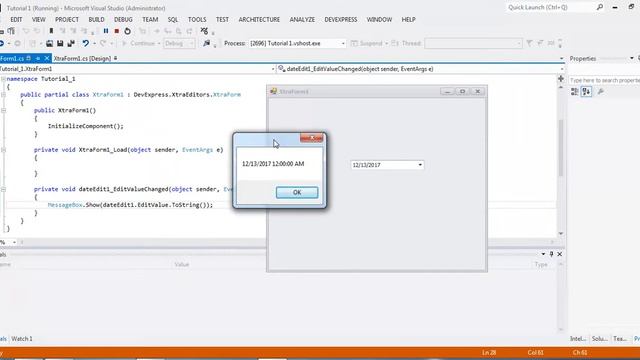The height and width of the screenshot is (360, 640).
Task: Open the EDIT menu
Action: click(x=16, y=20)
